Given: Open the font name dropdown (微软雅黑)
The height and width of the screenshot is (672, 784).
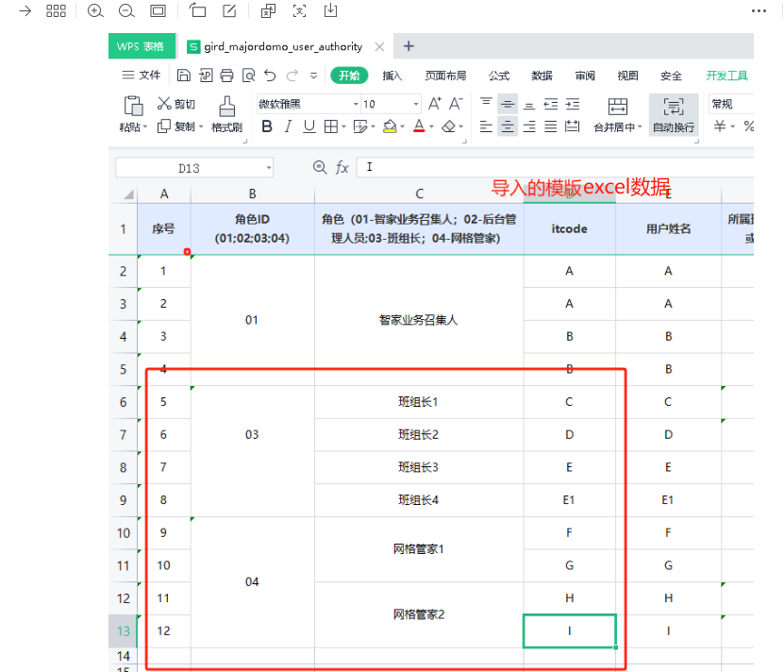Looking at the screenshot, I should tap(356, 104).
